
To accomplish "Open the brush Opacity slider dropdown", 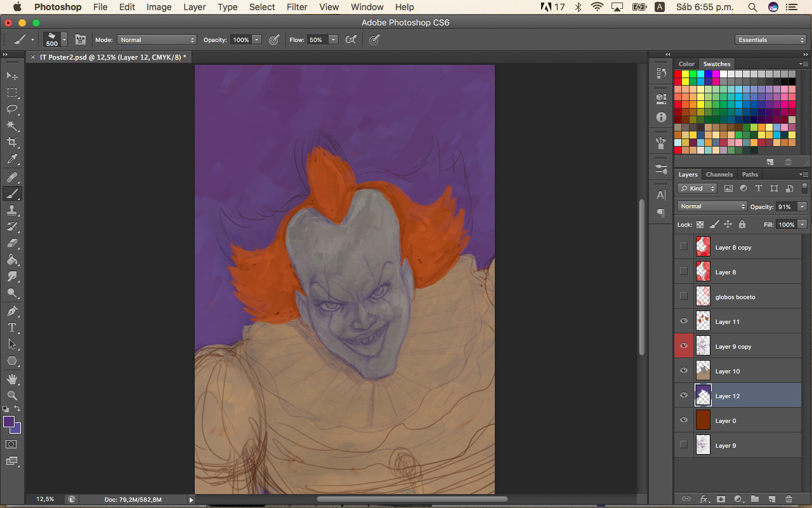I will (x=257, y=40).
